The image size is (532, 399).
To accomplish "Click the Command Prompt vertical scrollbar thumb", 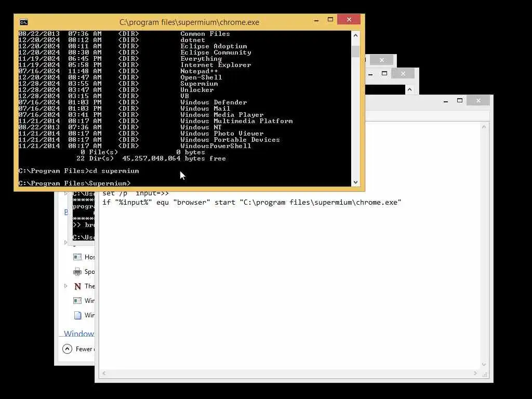I will [355, 51].
